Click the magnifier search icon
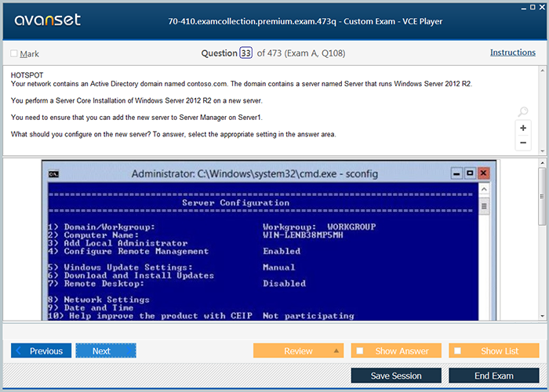Screen dimensions: 549x392 pyautogui.click(x=523, y=111)
